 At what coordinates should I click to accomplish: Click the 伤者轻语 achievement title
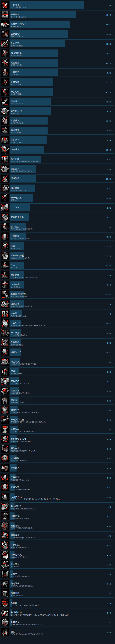coord(15,43)
